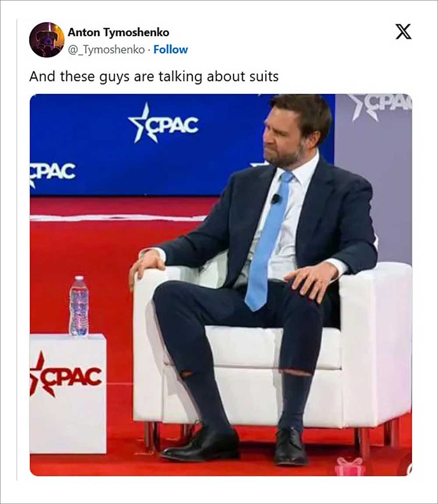Screen dimensions: 438x504
Task: Click the lapel microphone on the jacket
Action: pos(276,199)
